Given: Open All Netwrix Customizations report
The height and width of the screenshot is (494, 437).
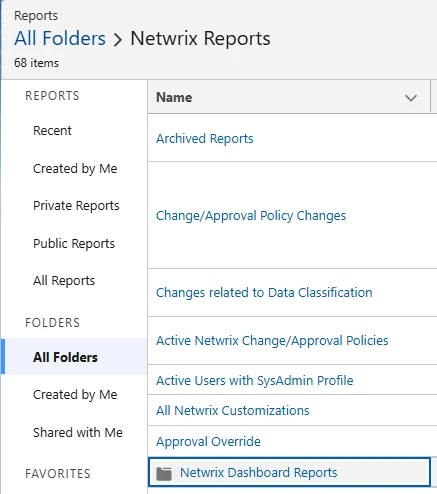Looking at the screenshot, I should coord(233,411).
